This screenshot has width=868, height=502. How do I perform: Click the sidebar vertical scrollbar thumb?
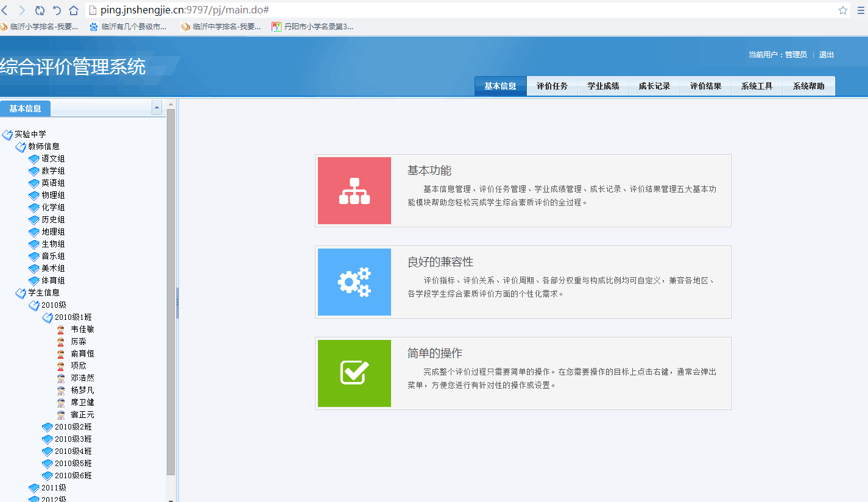[x=171, y=292]
